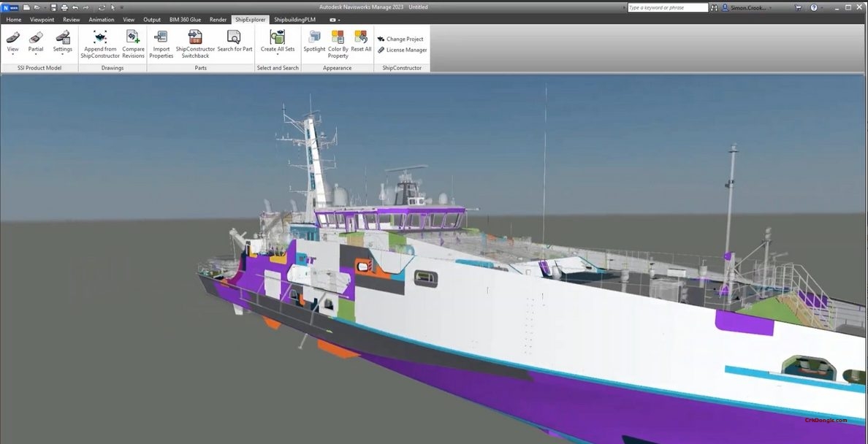Click the keyword search input field

click(x=668, y=8)
